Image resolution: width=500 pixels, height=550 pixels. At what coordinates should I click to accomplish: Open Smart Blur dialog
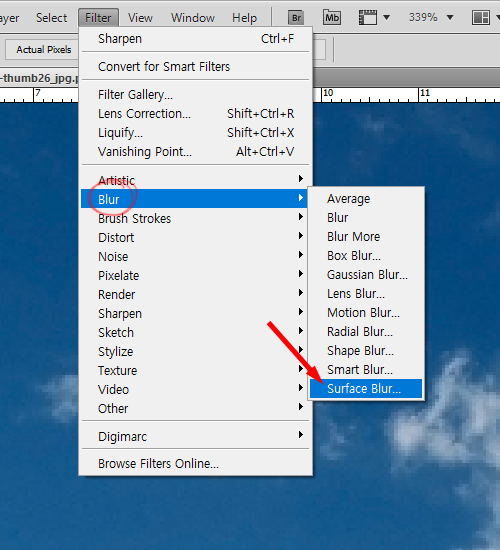tap(366, 369)
